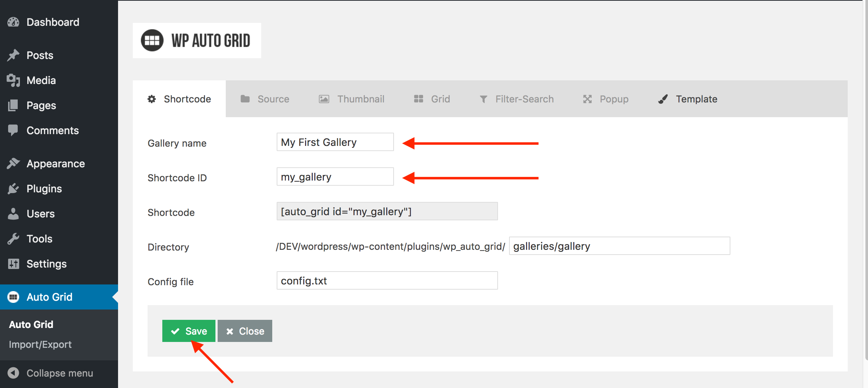Open the Settings menu item

59,264
